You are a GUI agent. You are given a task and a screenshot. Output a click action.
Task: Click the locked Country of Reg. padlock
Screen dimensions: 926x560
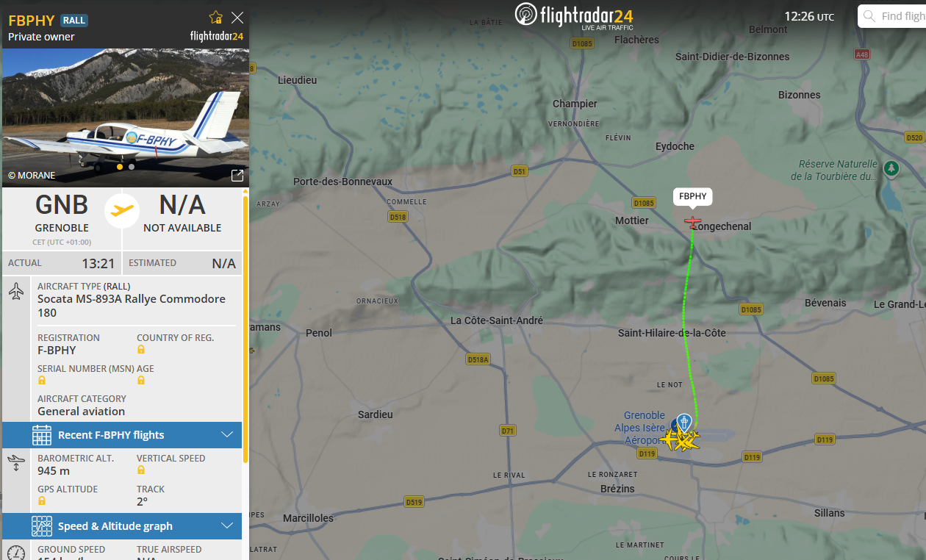(x=141, y=350)
